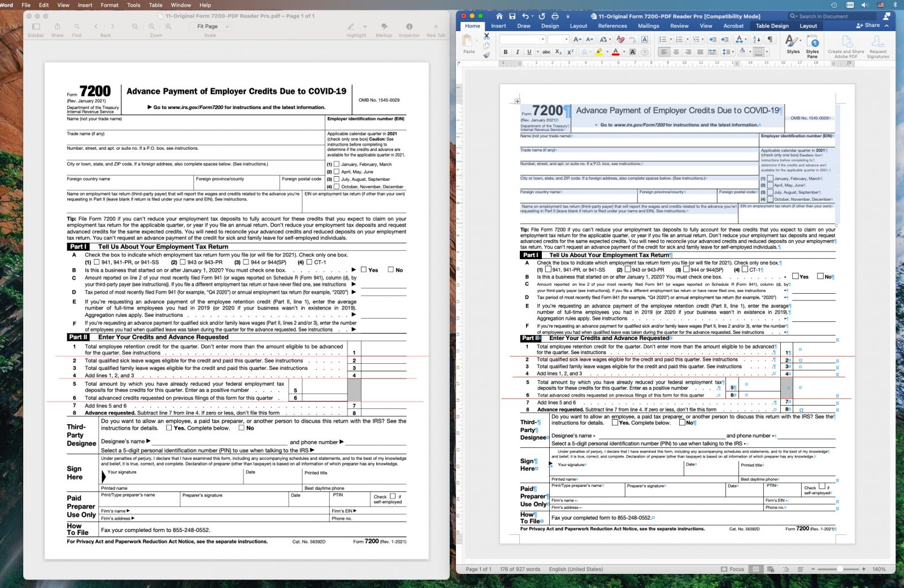The image size is (904, 588).
Task: Center align text in Word ribbon
Action: [x=676, y=52]
